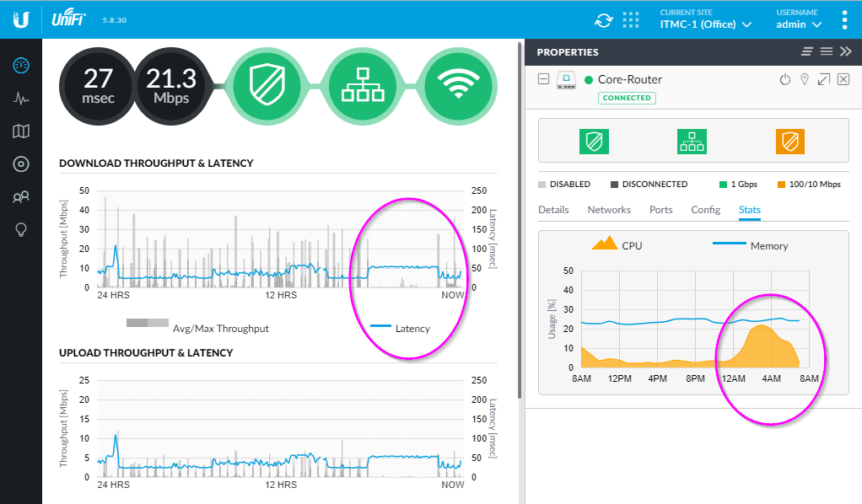Click the locate pin icon for Core-Router
Screen dimensions: 862x504
(804, 79)
